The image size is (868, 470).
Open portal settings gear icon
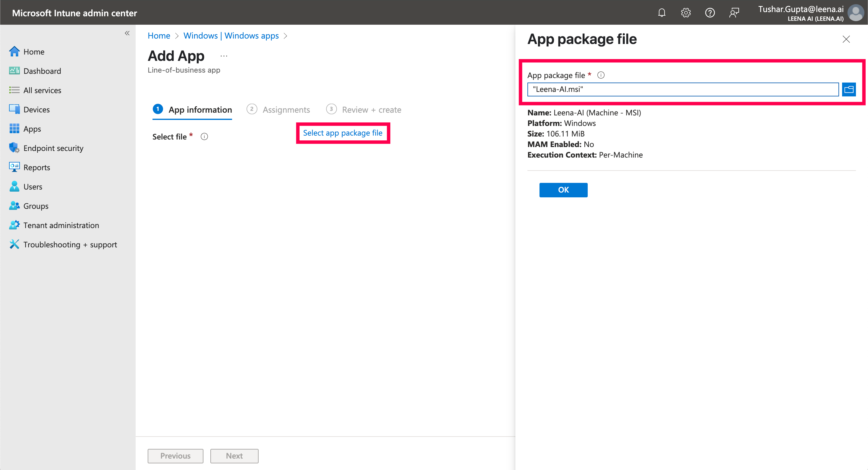tap(686, 13)
